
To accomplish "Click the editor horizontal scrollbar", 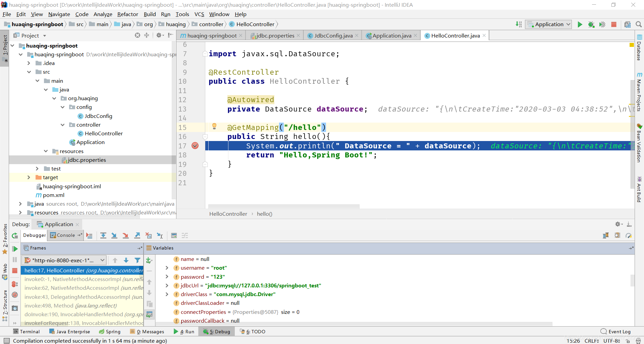I will (x=284, y=206).
